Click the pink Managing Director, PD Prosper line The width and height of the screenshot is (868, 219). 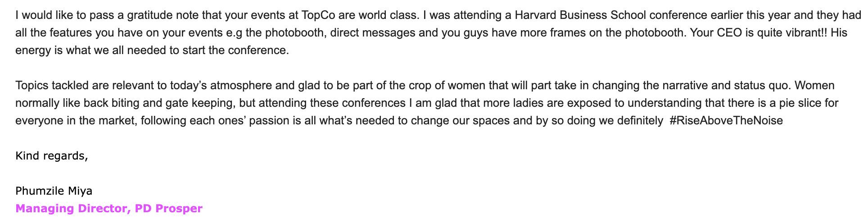point(109,209)
